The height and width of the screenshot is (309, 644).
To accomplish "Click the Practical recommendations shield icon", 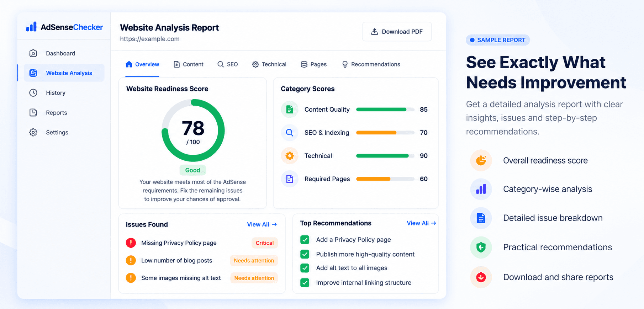I will coord(481,247).
